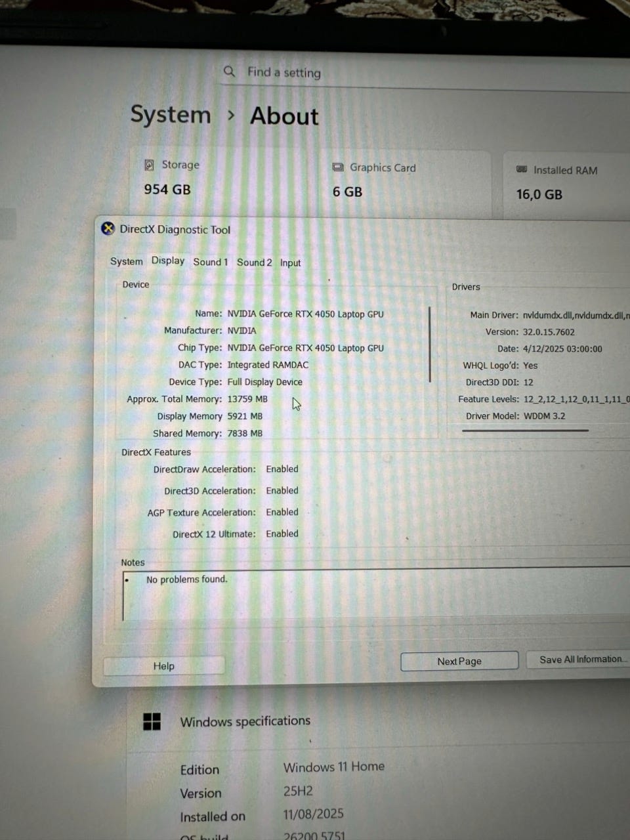Switch to the Display tab

(x=168, y=261)
